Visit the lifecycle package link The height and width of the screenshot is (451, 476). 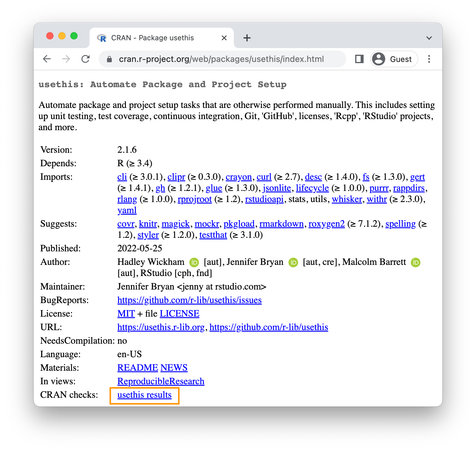(x=313, y=188)
